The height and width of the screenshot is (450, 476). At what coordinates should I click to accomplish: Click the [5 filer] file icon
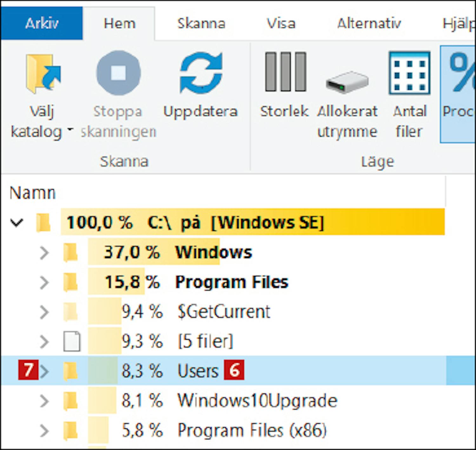72,341
